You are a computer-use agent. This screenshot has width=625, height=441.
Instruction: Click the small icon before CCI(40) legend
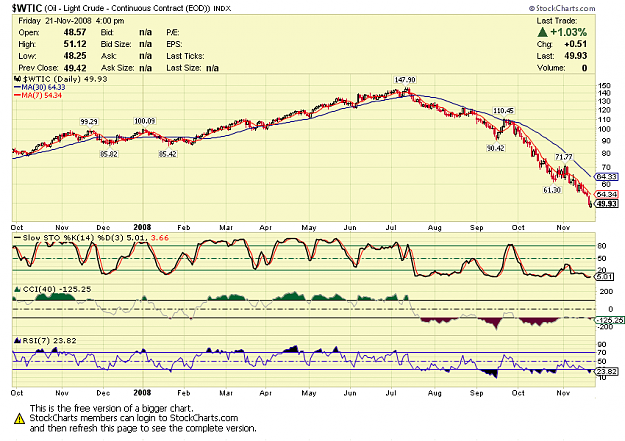(x=17, y=289)
